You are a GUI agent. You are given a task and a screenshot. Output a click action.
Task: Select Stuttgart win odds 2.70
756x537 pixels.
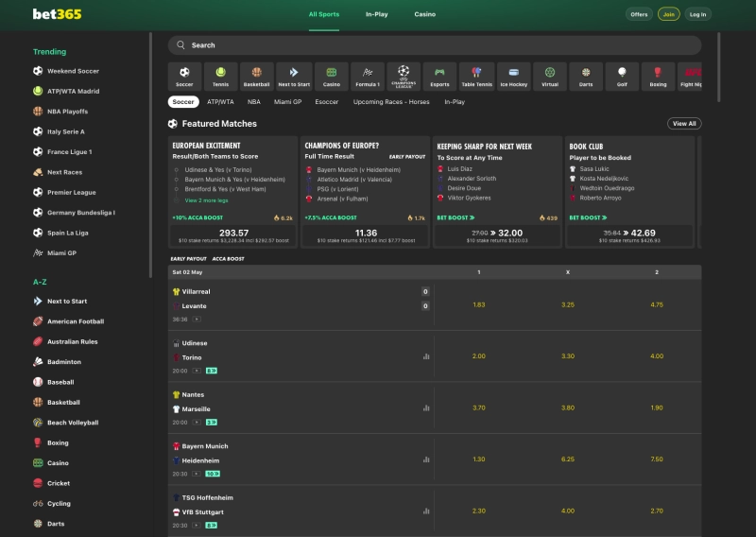point(656,511)
